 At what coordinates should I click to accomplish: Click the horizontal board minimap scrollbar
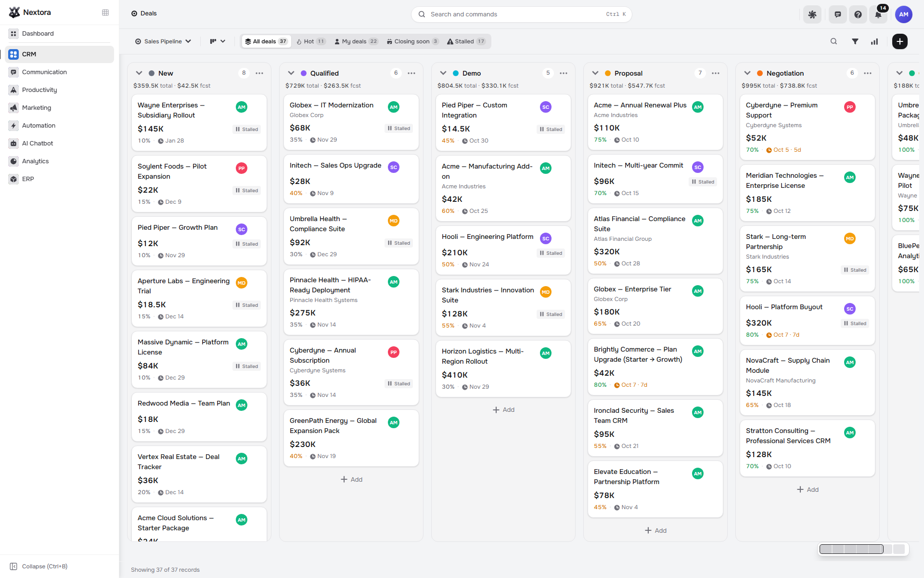tap(862, 549)
